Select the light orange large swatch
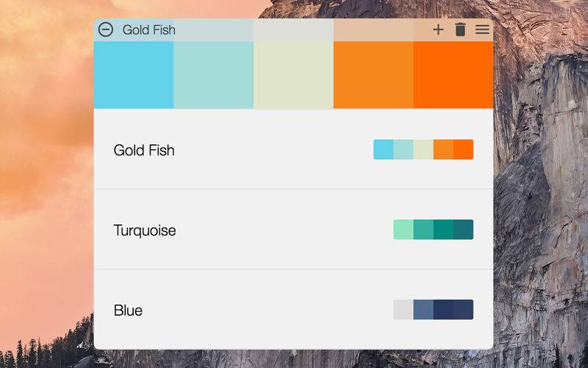588x368 pixels. click(x=373, y=75)
